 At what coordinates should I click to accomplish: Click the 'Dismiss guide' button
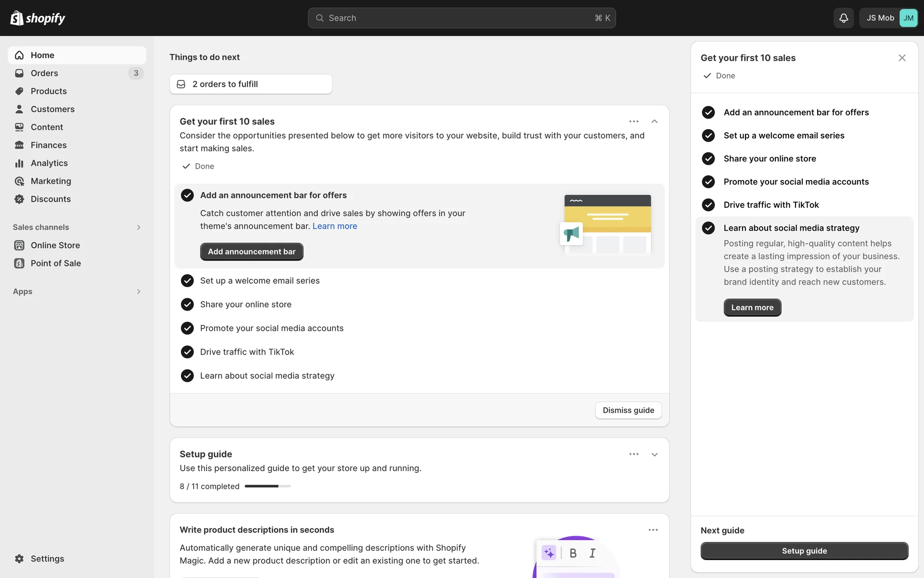pos(628,410)
